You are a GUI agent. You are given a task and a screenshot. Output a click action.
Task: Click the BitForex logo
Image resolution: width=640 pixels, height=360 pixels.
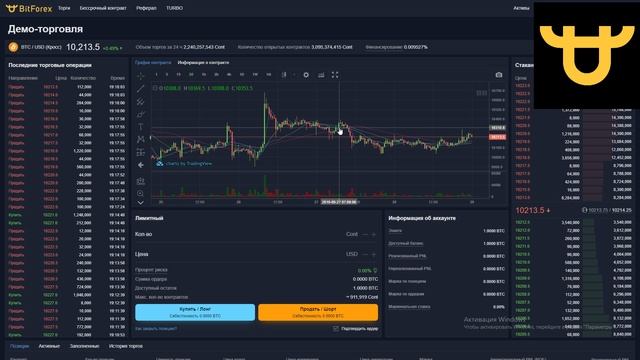[29, 8]
